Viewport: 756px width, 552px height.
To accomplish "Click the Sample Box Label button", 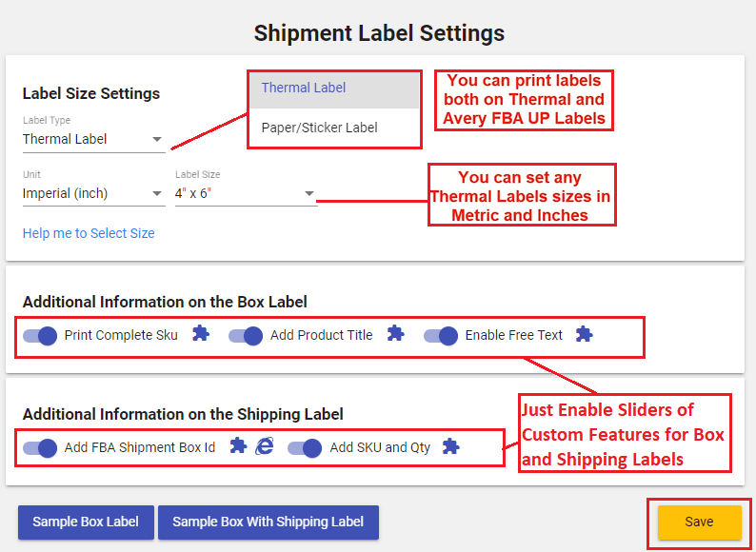I will pos(86,522).
